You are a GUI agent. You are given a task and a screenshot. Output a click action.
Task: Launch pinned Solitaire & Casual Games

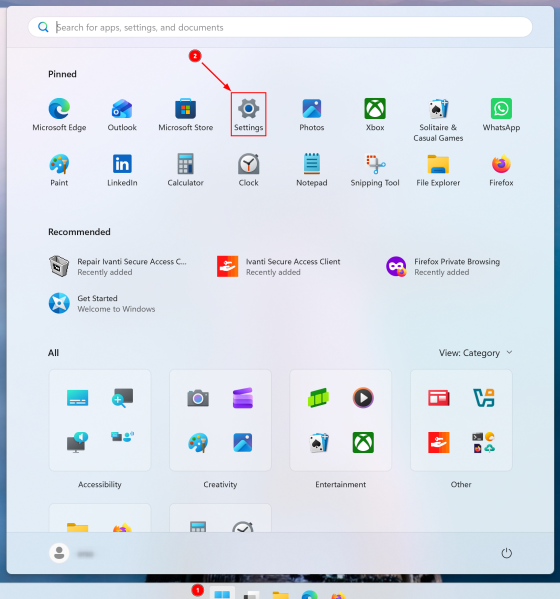(438, 120)
